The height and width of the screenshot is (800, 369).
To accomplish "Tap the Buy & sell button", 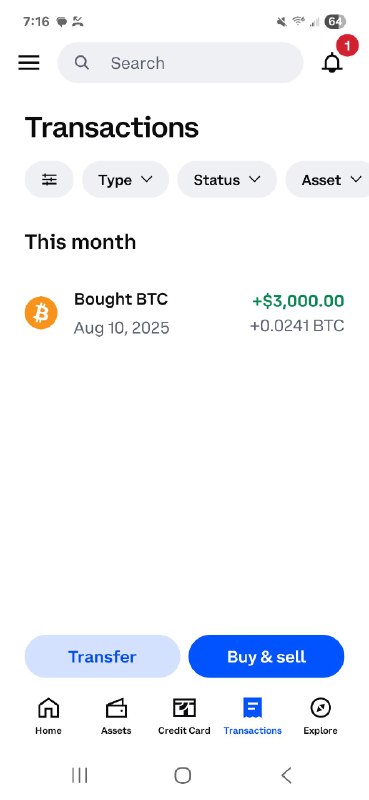I will pos(266,657).
